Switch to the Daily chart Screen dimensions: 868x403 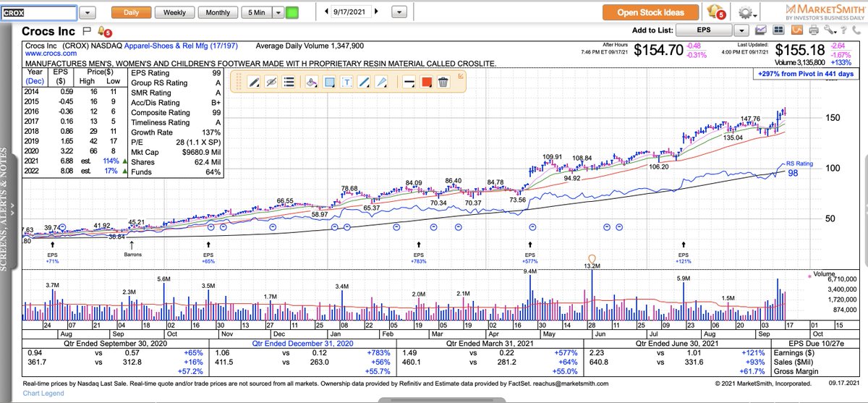[132, 12]
